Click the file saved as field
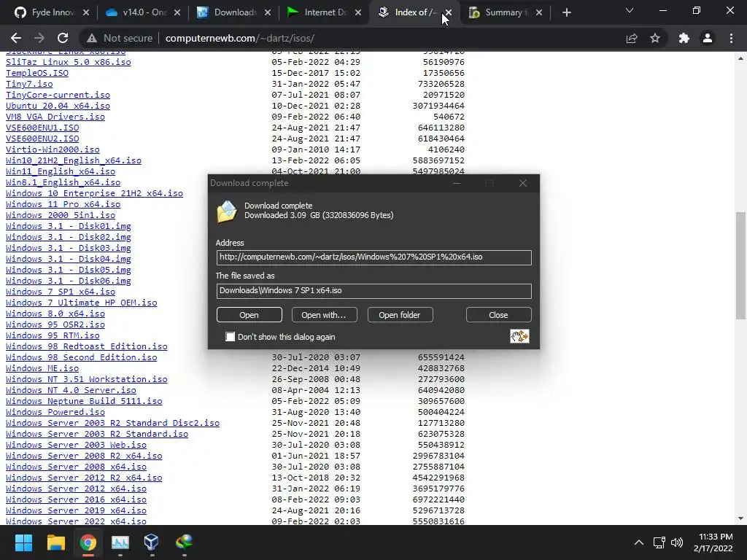Screen dimensions: 747x560 (x=374, y=291)
